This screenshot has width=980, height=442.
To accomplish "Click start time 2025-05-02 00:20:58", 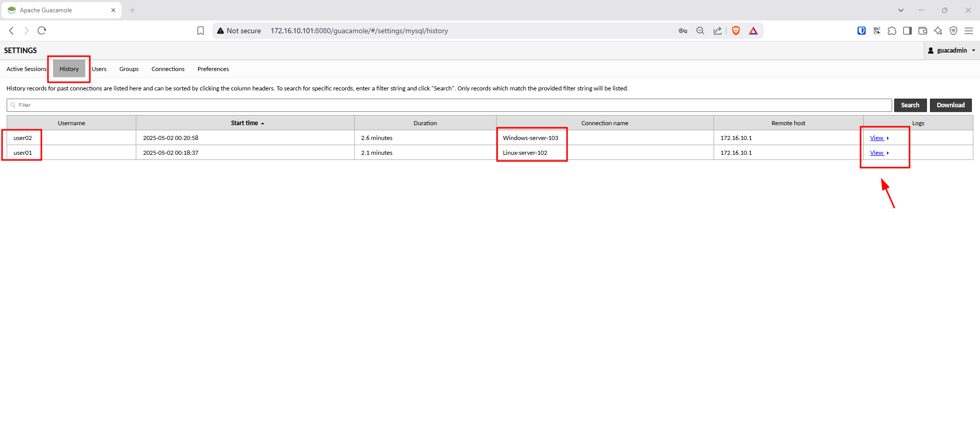I will point(170,138).
